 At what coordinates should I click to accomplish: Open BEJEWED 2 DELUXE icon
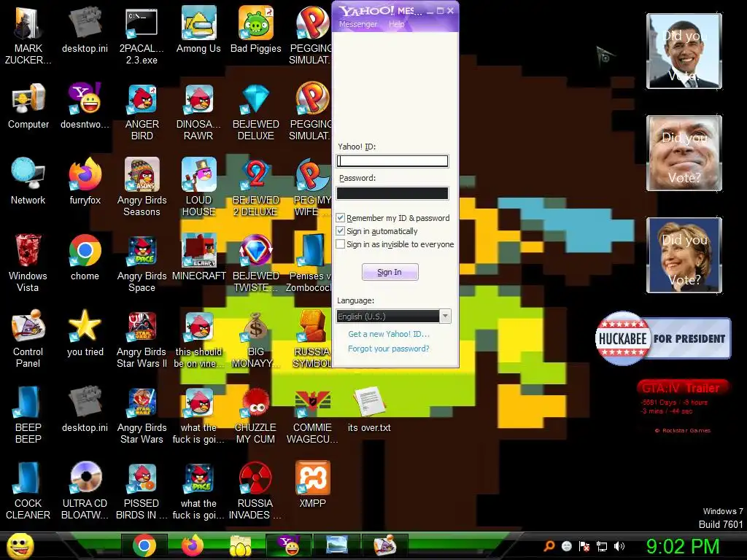pos(256,187)
